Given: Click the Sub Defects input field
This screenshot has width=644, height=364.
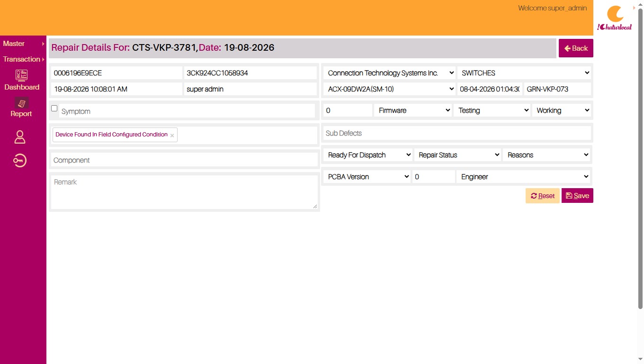Looking at the screenshot, I should 457,133.
